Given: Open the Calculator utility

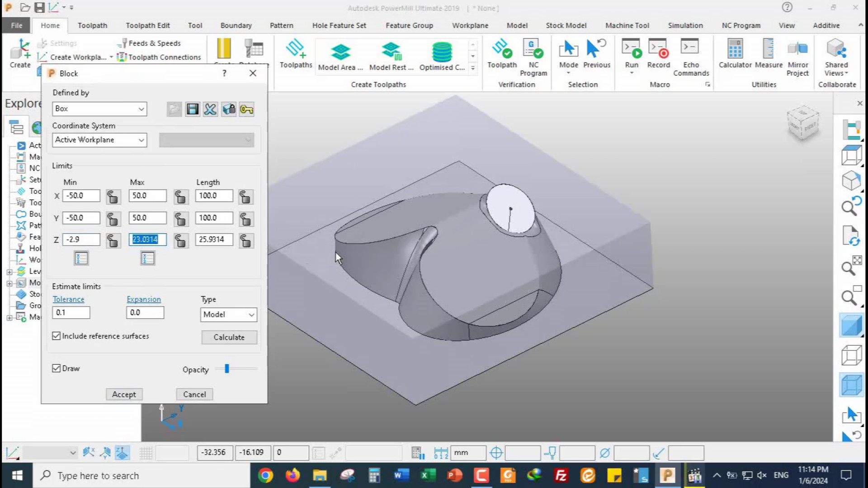Looking at the screenshot, I should pos(735,54).
